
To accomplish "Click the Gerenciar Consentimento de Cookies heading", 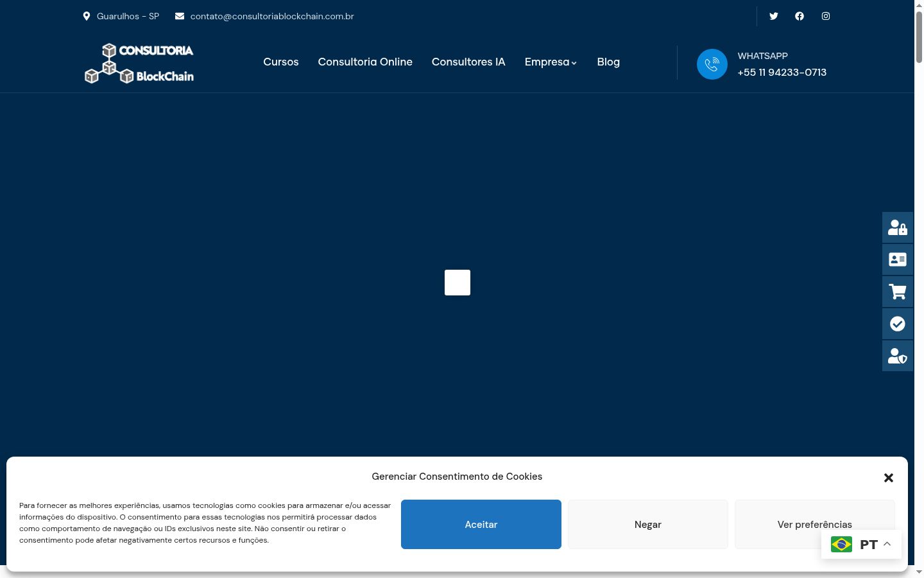I will (457, 477).
